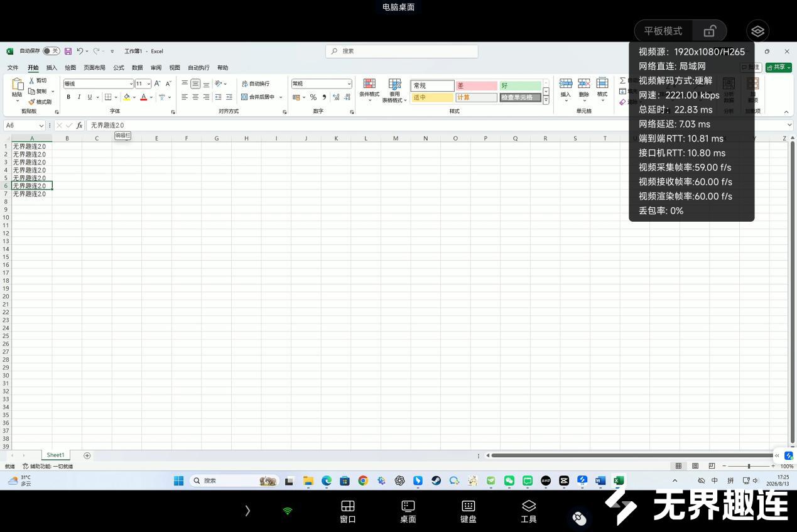
Task: Click Conditional Formatting (条件格式) icon
Action: click(x=369, y=84)
